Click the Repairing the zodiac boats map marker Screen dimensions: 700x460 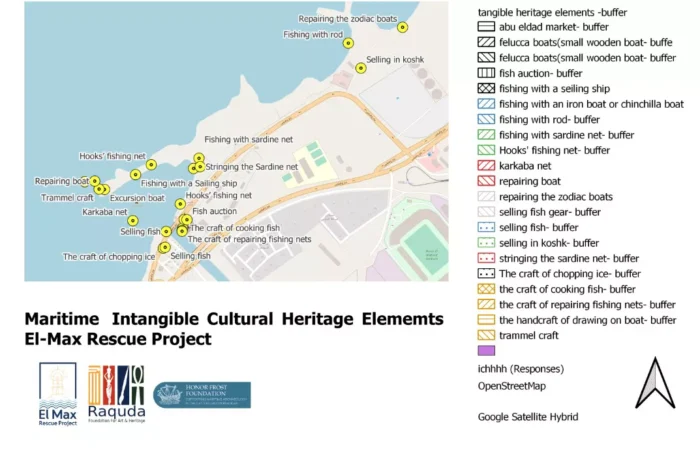point(402,28)
